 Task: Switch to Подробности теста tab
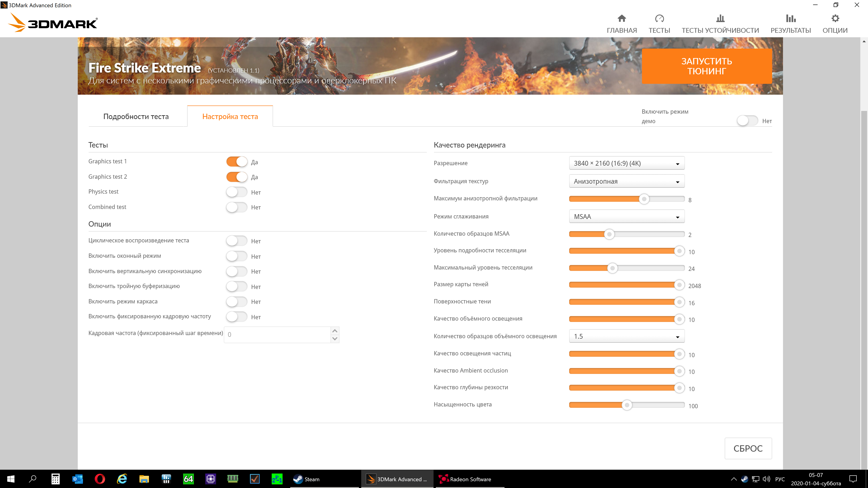(136, 117)
